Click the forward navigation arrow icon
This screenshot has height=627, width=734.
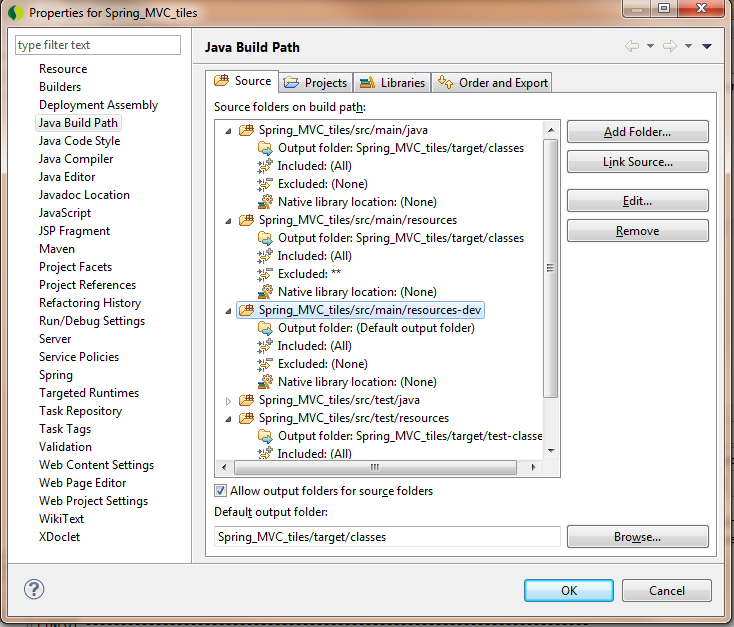670,46
